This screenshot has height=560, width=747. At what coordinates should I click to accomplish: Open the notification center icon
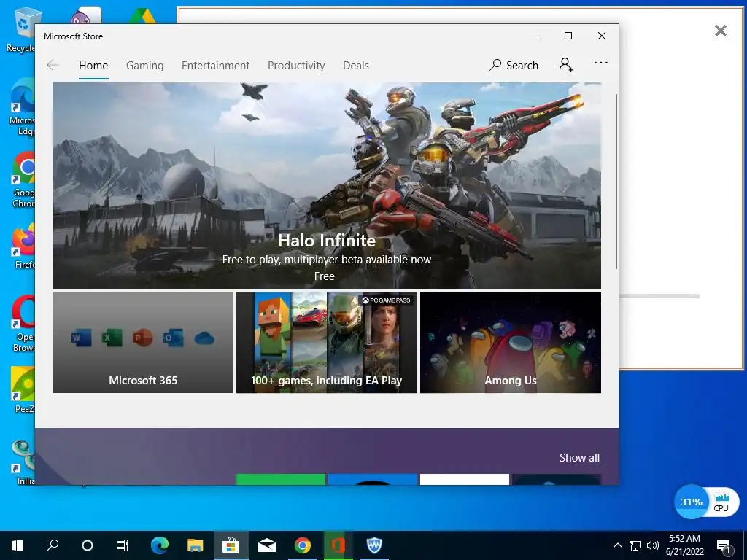723,546
